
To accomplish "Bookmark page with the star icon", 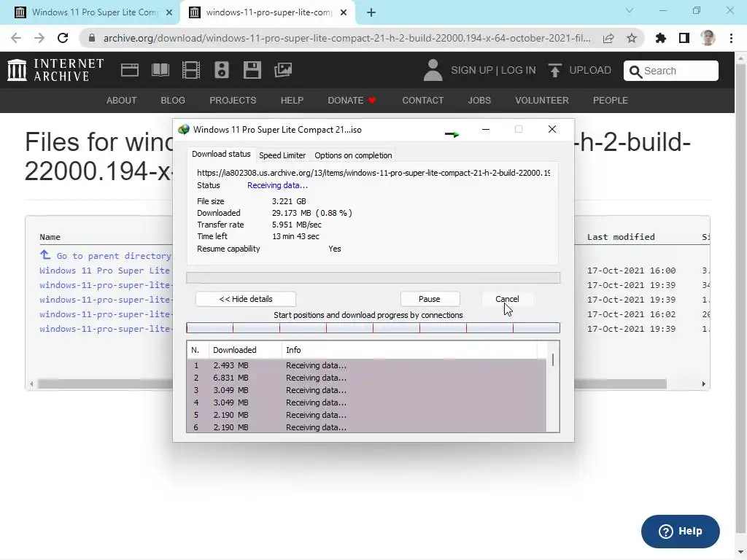I will tap(632, 38).
